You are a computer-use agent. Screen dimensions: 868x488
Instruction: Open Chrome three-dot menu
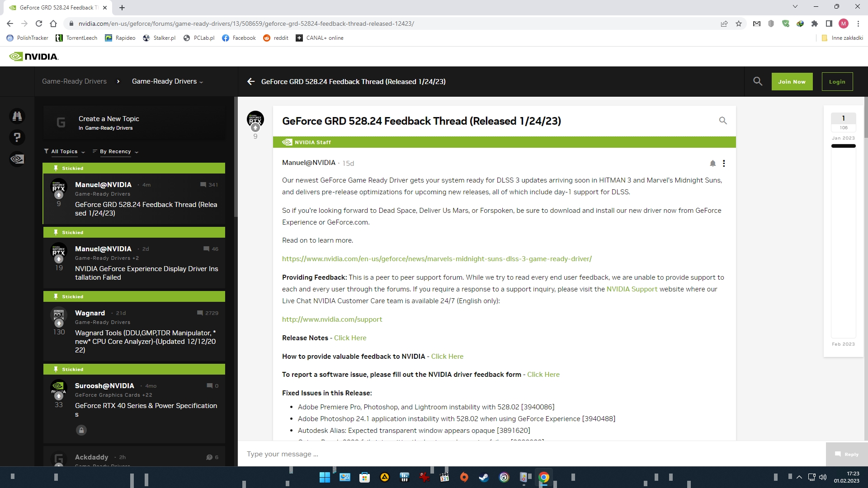pos(858,23)
